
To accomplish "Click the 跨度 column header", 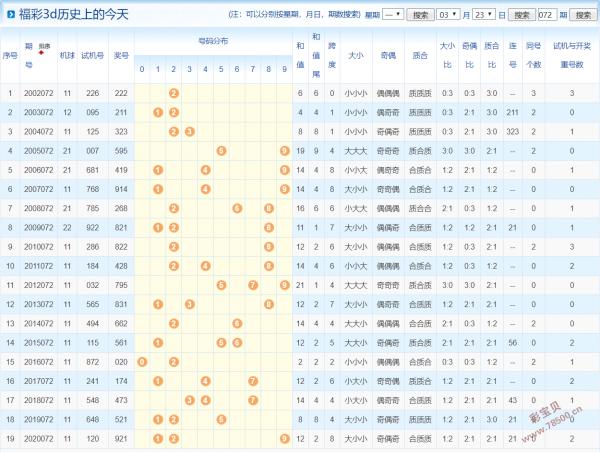I will pos(332,55).
